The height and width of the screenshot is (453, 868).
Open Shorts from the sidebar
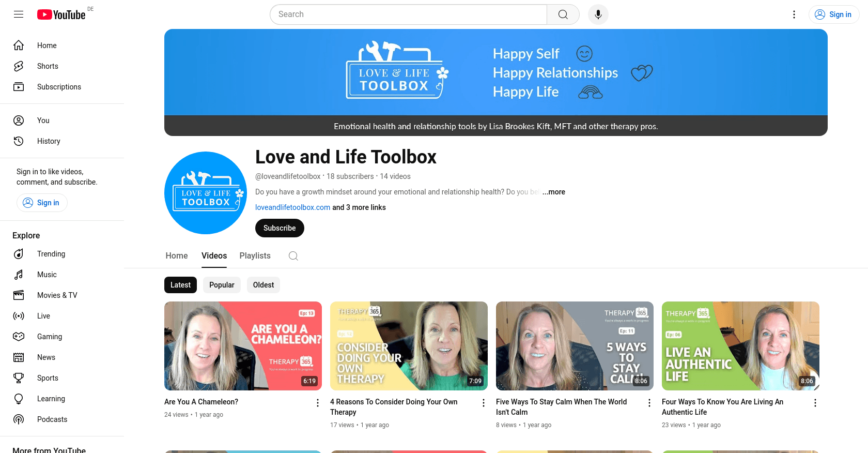[x=48, y=66]
